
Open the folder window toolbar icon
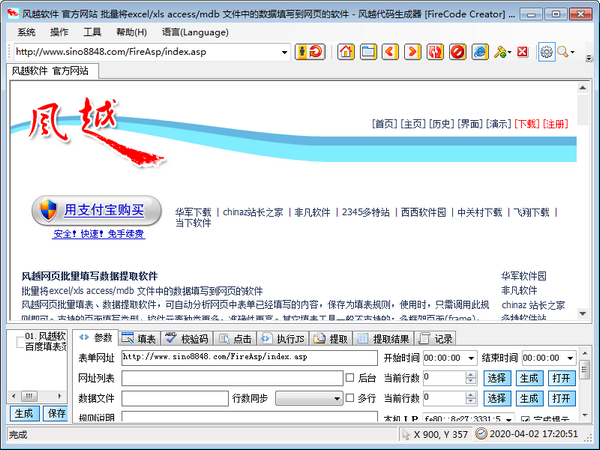[x=368, y=52]
